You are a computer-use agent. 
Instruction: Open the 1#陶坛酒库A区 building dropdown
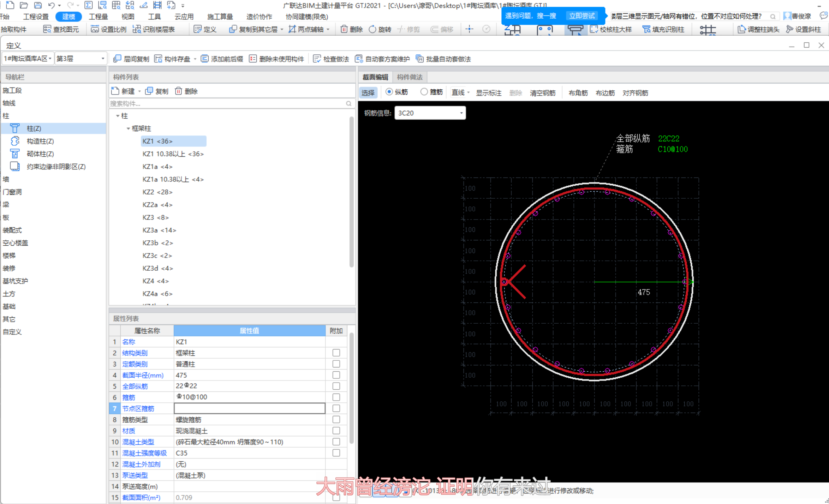[28, 59]
